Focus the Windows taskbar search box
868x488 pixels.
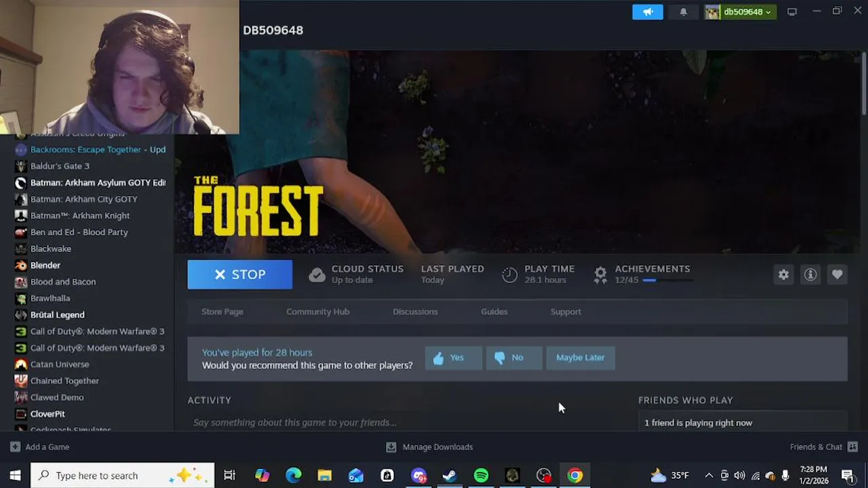123,475
